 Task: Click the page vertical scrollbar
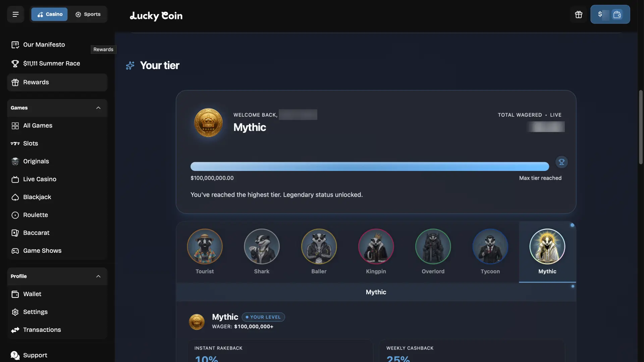pyautogui.click(x=641, y=127)
